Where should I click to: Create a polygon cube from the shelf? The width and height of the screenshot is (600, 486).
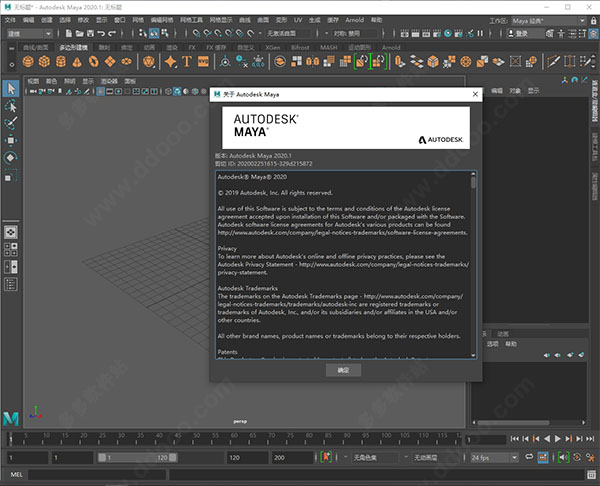pos(44,61)
